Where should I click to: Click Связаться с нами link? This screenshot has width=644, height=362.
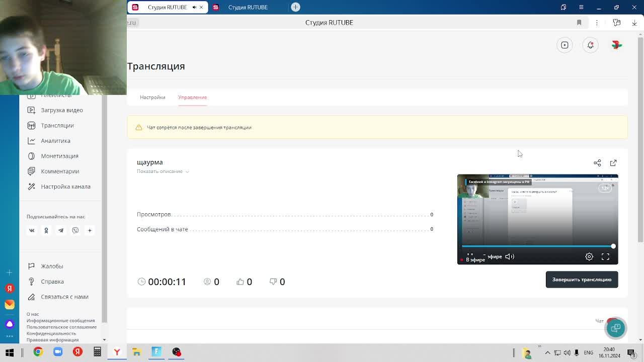coord(64,297)
